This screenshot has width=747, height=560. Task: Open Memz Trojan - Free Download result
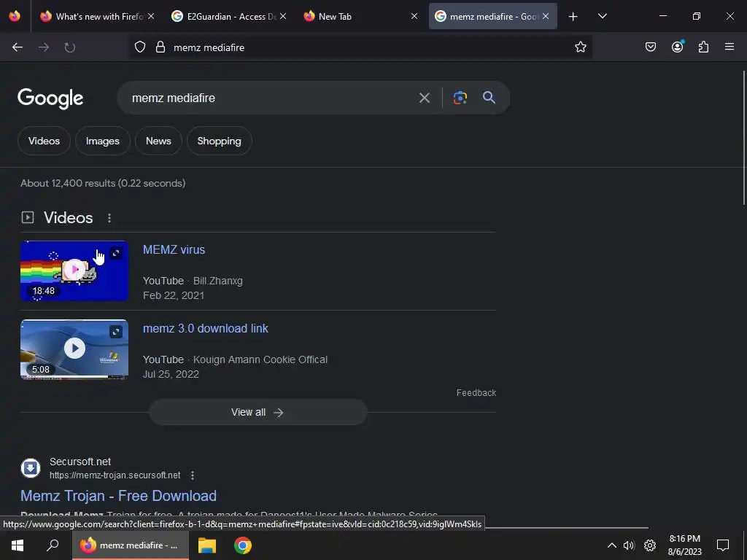coord(119,496)
